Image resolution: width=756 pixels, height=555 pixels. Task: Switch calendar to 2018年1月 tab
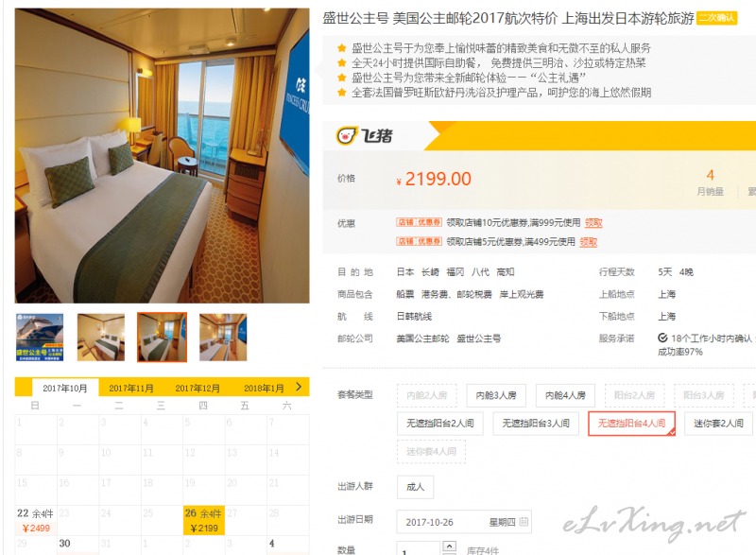click(264, 389)
